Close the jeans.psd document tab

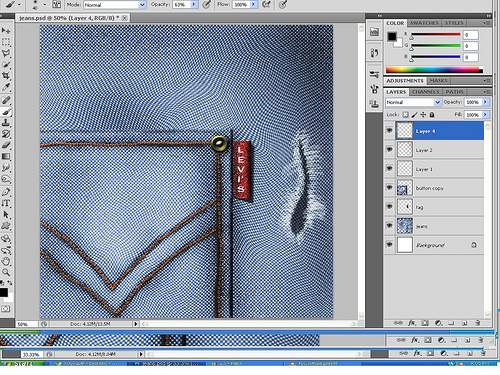click(x=124, y=18)
